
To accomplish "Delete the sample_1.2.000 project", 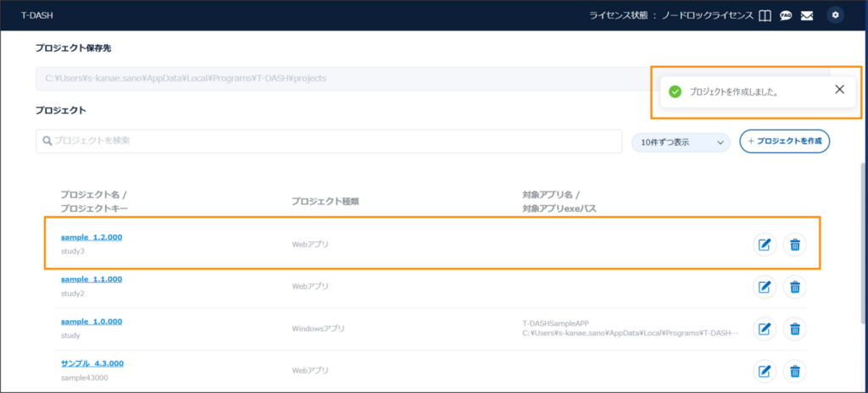I will click(794, 245).
